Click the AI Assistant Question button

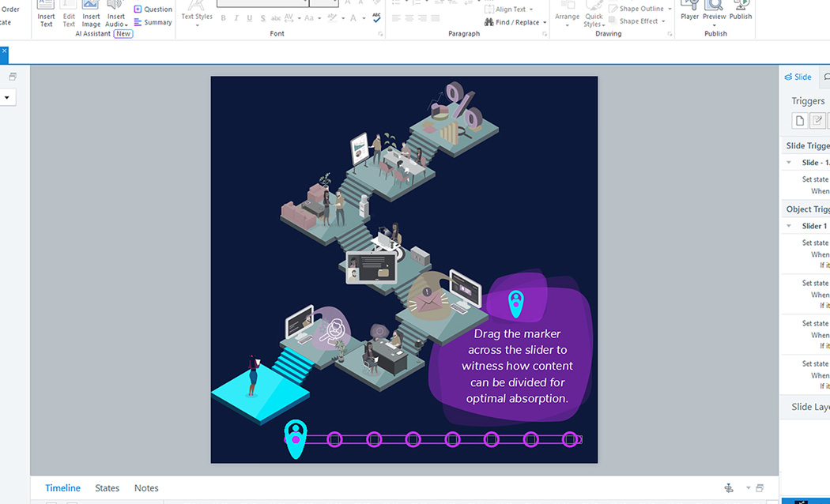[153, 9]
